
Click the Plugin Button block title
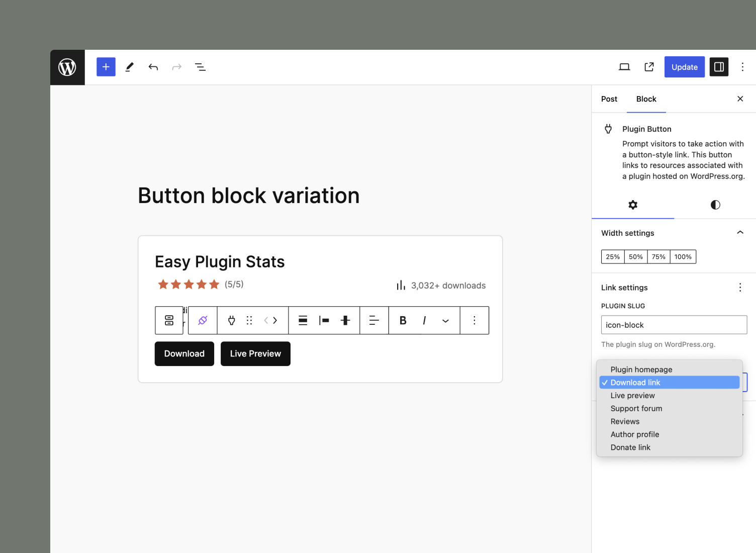647,129
